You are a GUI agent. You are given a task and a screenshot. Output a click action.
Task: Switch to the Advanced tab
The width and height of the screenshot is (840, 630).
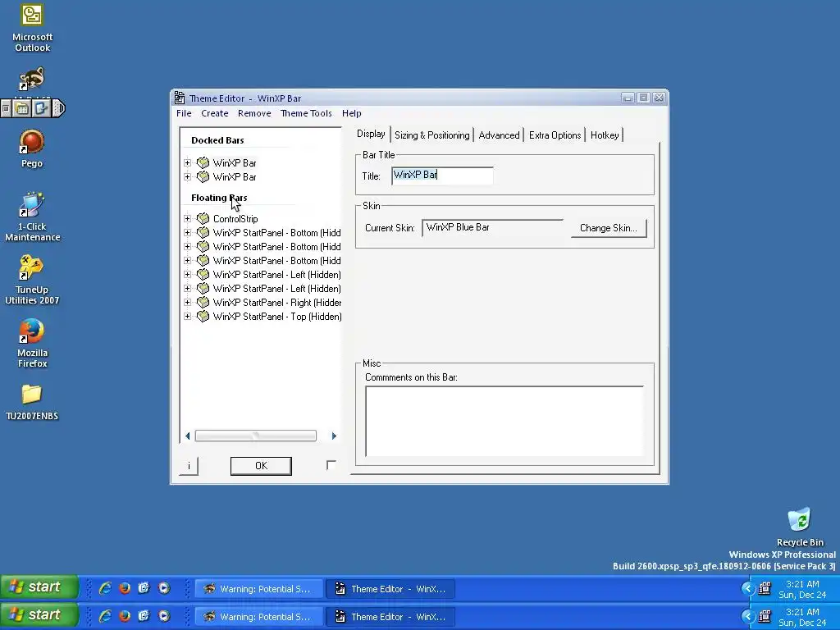499,135
